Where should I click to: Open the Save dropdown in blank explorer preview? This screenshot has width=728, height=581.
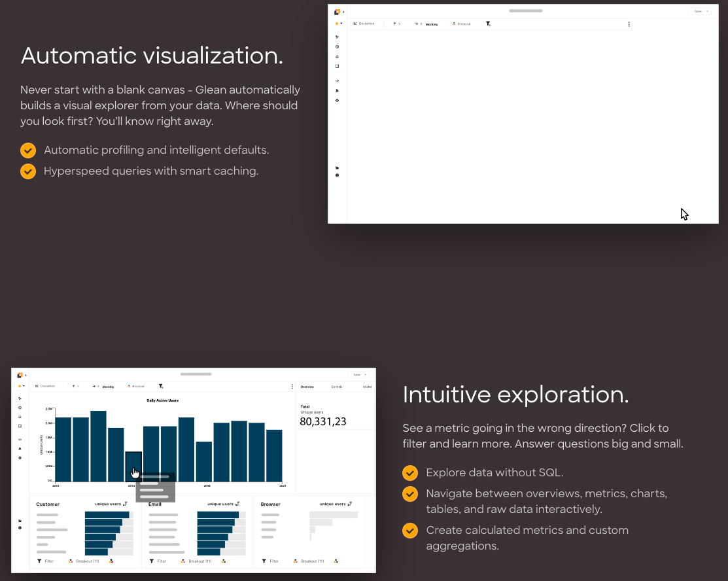(700, 11)
